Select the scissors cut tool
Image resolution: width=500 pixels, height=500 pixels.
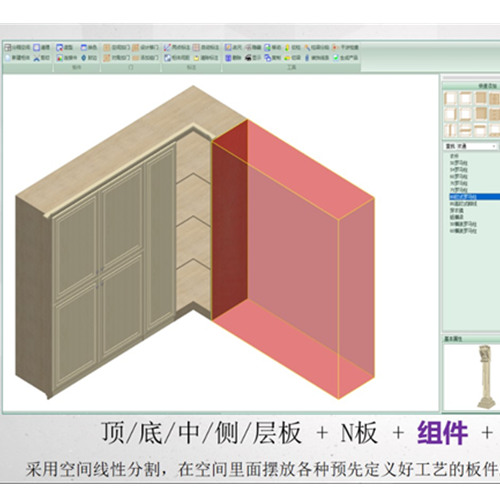point(37,58)
